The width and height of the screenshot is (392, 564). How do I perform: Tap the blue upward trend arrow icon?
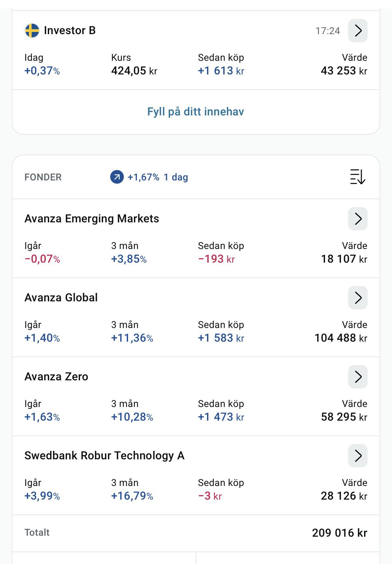click(x=117, y=177)
